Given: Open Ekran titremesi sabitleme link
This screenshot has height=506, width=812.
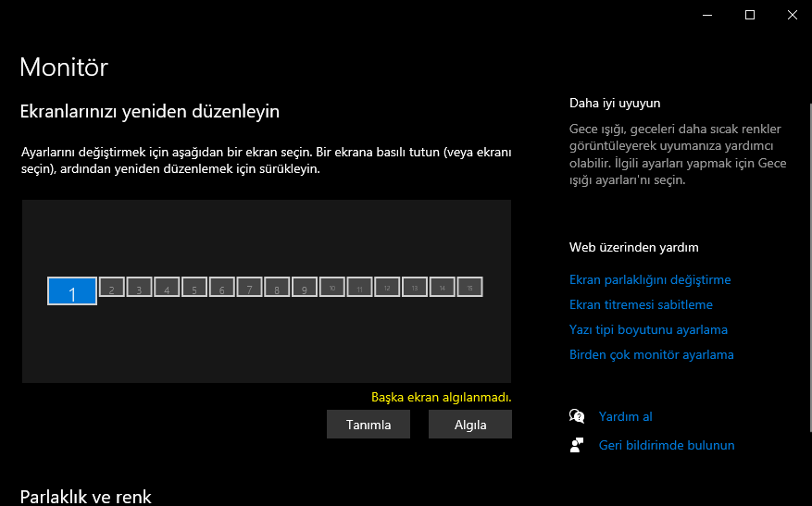Looking at the screenshot, I should pyautogui.click(x=641, y=304).
